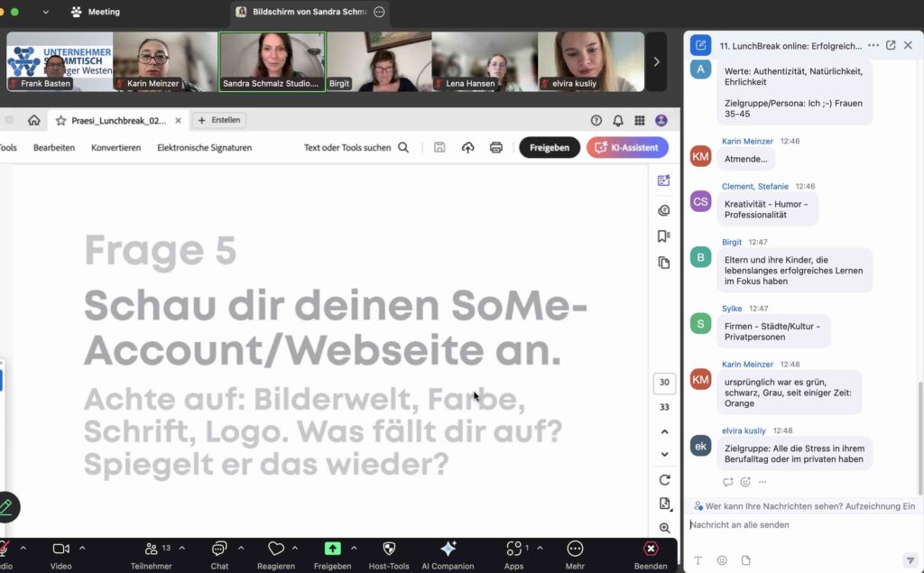Image resolution: width=924 pixels, height=573 pixels.
Task: Click the green annotate pencil button
Action: [7, 507]
